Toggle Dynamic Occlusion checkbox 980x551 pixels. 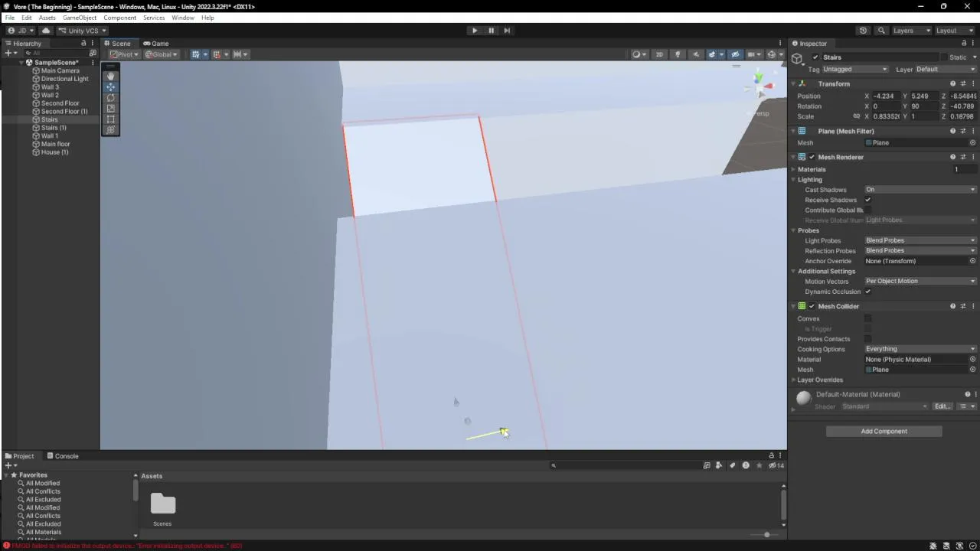pos(867,292)
